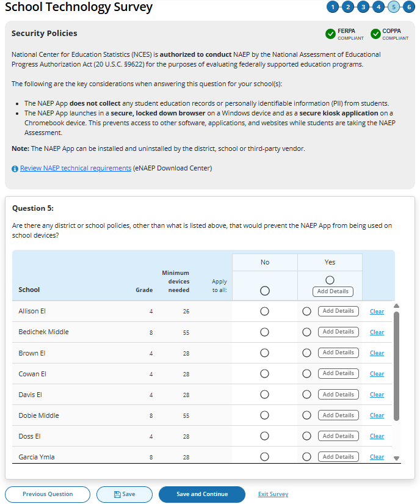Select No for Allison El
This screenshot has width=420, height=504.
[x=264, y=312]
